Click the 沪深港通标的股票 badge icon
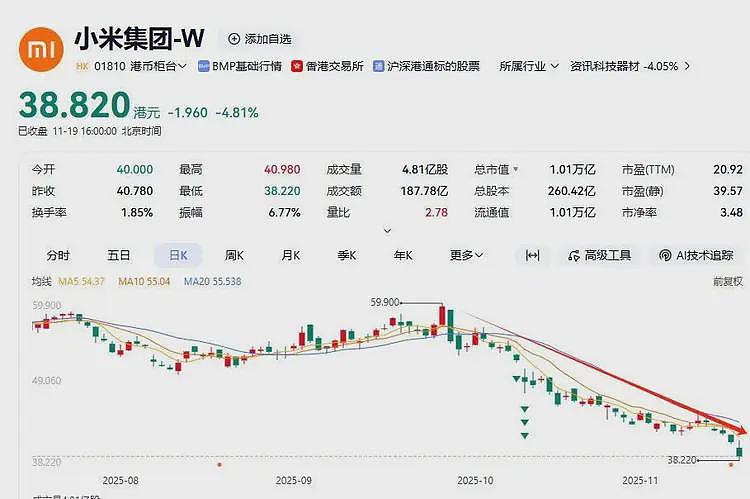This screenshot has height=499, width=750. coord(379,67)
